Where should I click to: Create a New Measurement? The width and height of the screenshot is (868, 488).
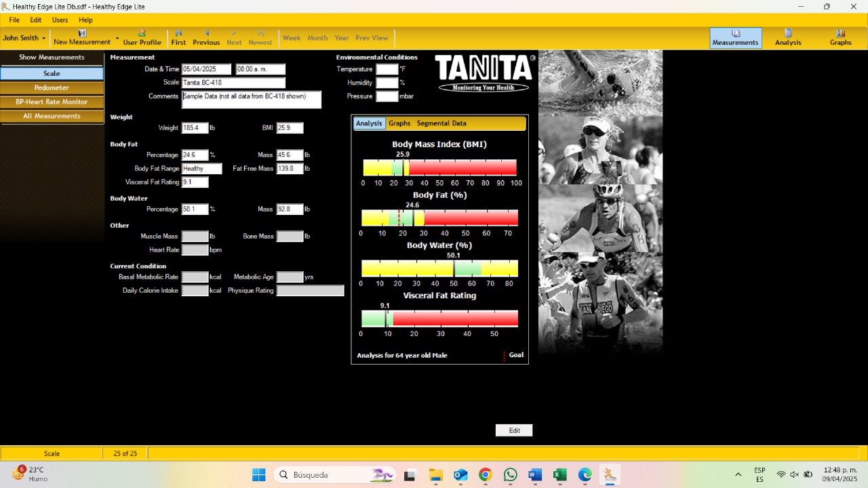click(x=81, y=38)
